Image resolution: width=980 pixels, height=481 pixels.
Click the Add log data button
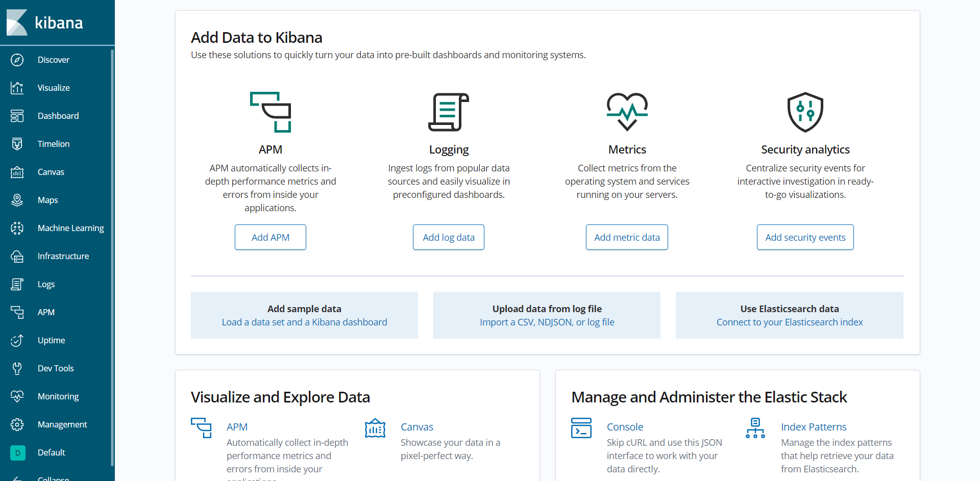pyautogui.click(x=449, y=237)
